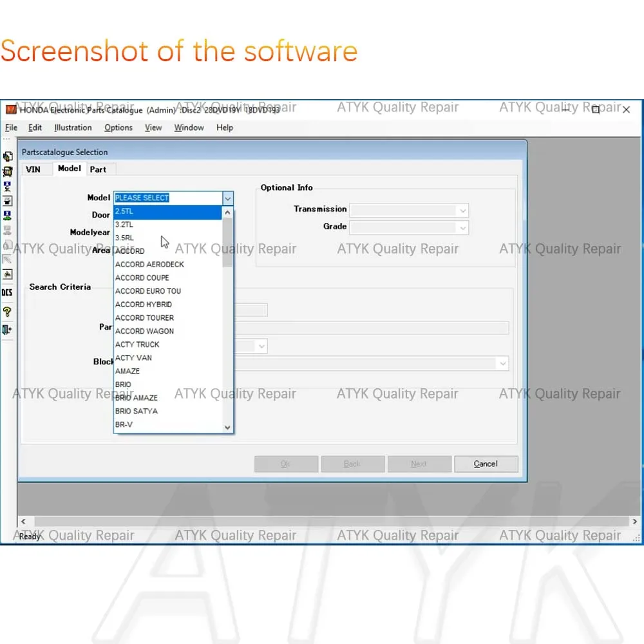This screenshot has height=644, width=644.
Task: Click the top documents icon in sidebar
Action: pos(7,156)
